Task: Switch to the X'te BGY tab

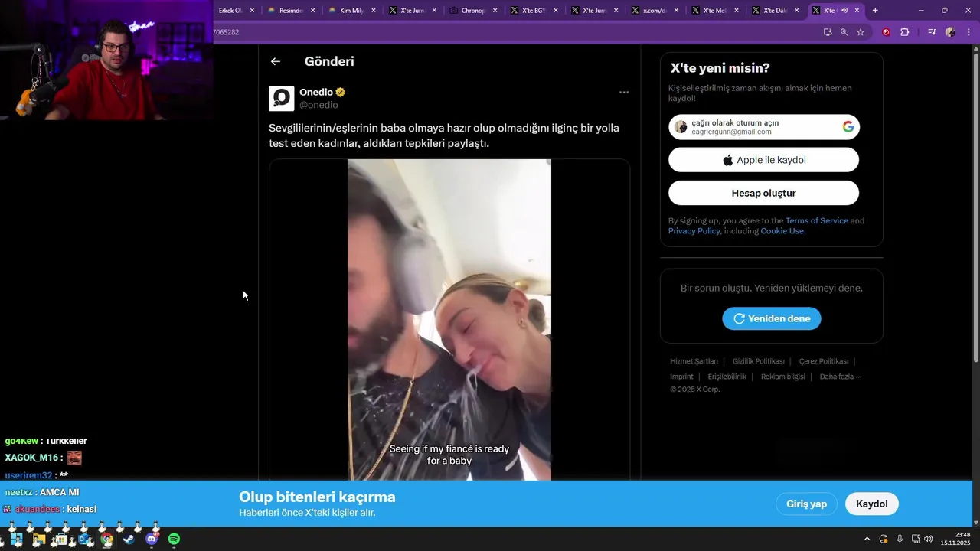Action: 534,11
